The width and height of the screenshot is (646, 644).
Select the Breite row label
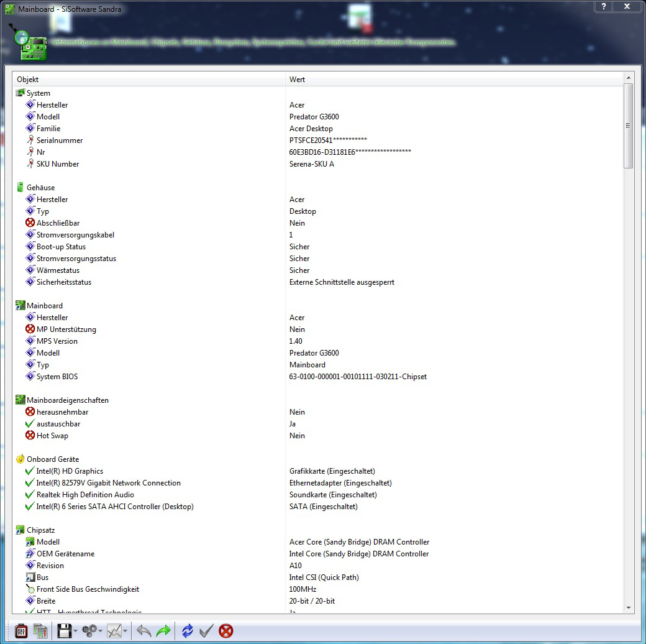click(x=46, y=600)
